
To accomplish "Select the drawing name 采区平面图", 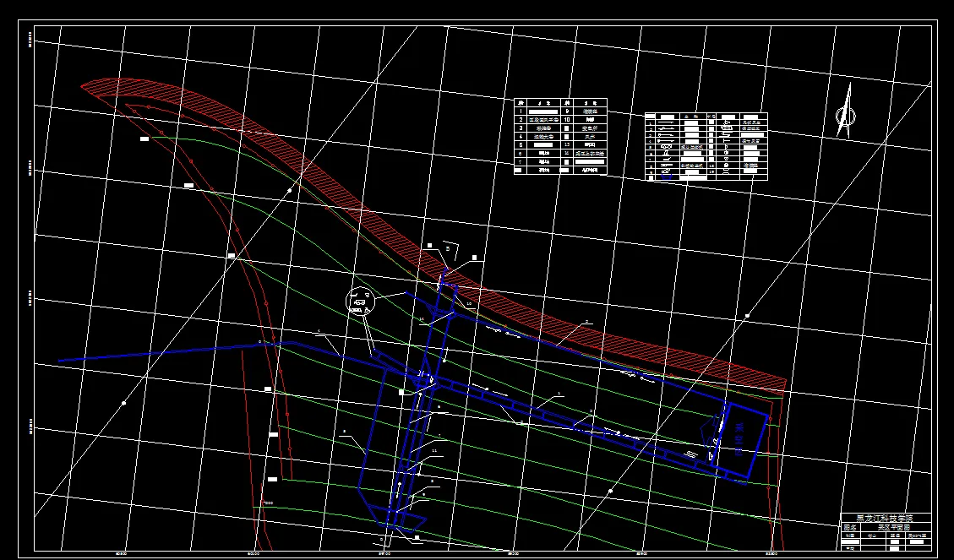I will [x=893, y=528].
